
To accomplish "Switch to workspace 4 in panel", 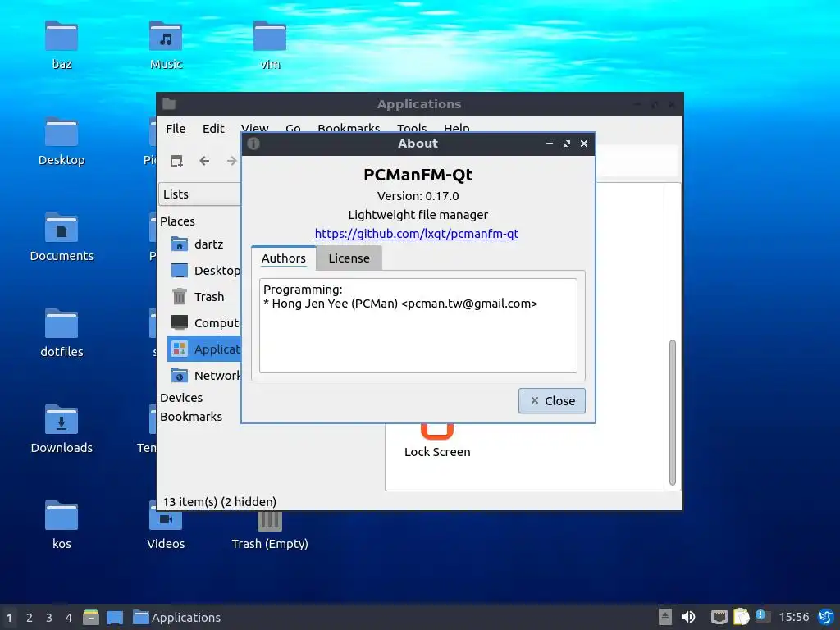I will click(69, 618).
